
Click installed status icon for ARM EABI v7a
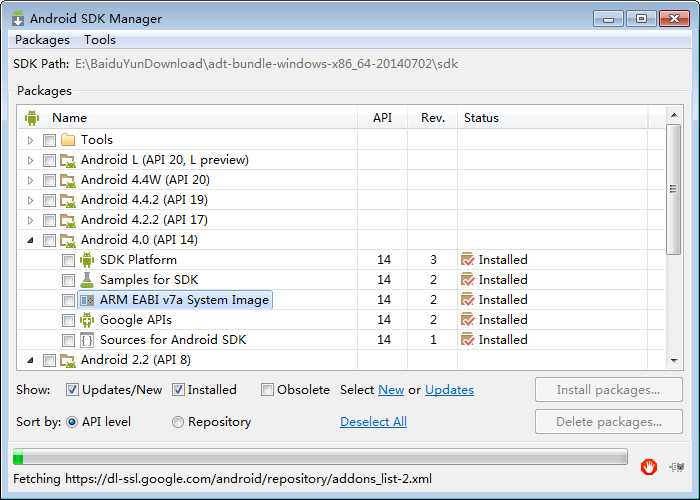467,300
